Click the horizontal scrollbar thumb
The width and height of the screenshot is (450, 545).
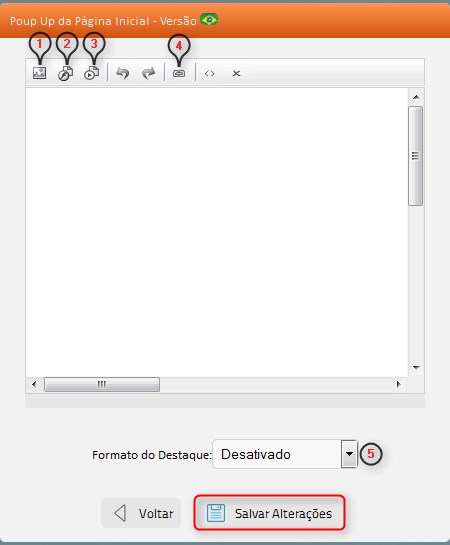(x=102, y=384)
